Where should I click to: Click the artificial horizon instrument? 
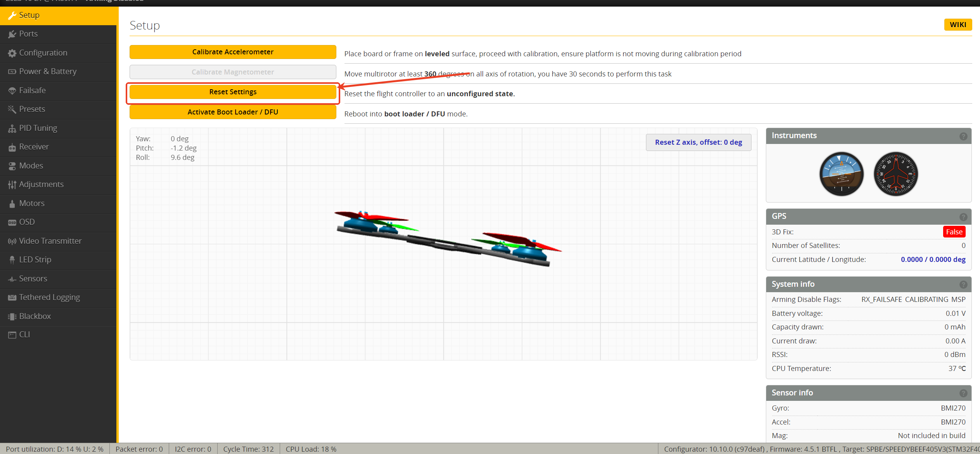[x=841, y=174]
